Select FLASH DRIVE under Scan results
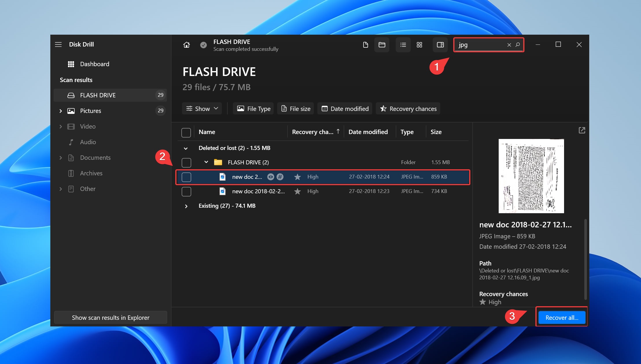This screenshot has width=641, height=364. [x=110, y=95]
